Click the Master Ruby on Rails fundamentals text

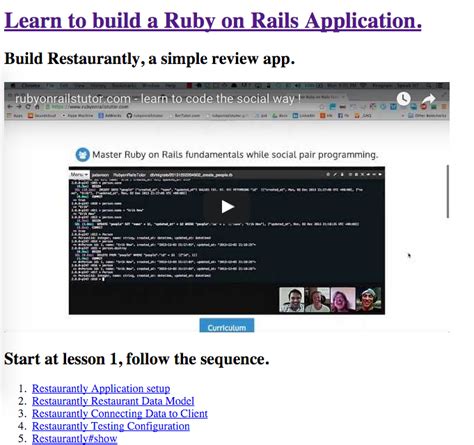(235, 155)
